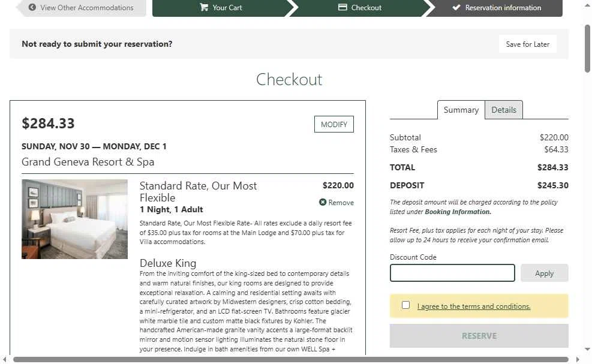Remove the Standard Rate room from cart

tap(336, 203)
